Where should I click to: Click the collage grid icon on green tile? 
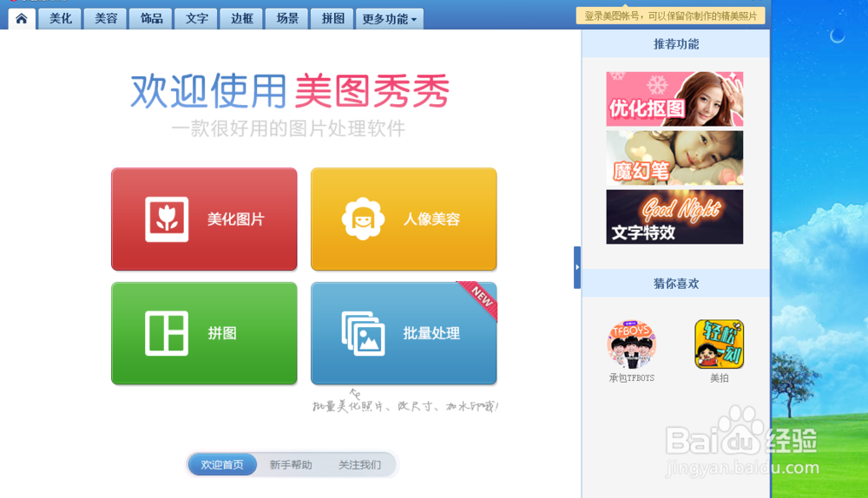click(x=167, y=333)
